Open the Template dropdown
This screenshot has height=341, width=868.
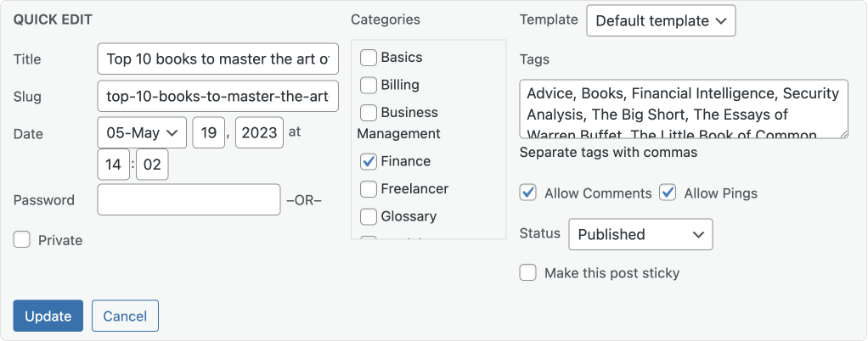(x=661, y=21)
